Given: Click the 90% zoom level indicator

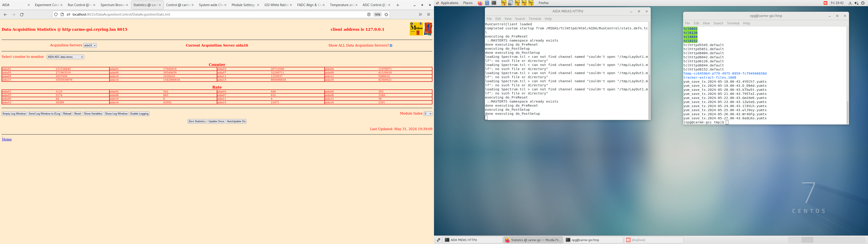Looking at the screenshot, I should (377, 14).
